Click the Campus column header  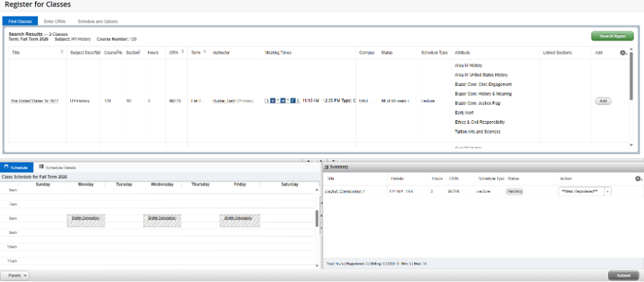point(367,53)
